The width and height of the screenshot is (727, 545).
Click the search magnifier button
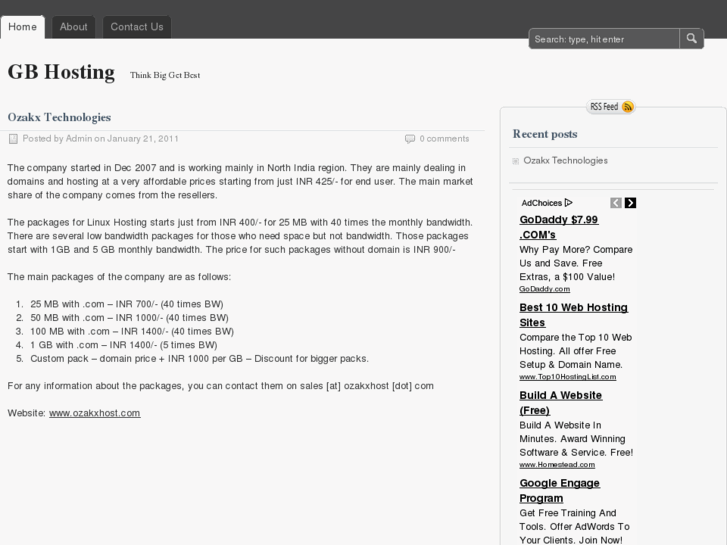click(691, 39)
